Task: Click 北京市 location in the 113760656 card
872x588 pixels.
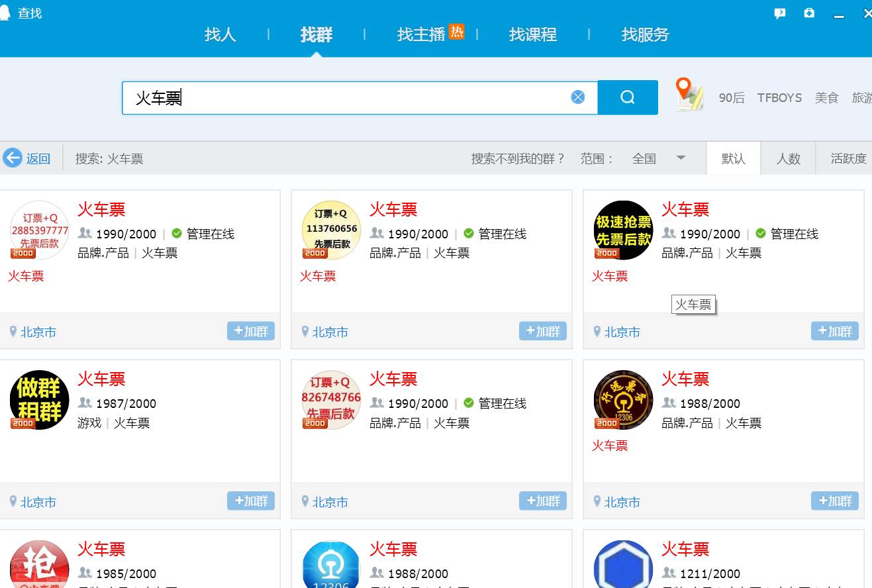Action: coord(330,332)
